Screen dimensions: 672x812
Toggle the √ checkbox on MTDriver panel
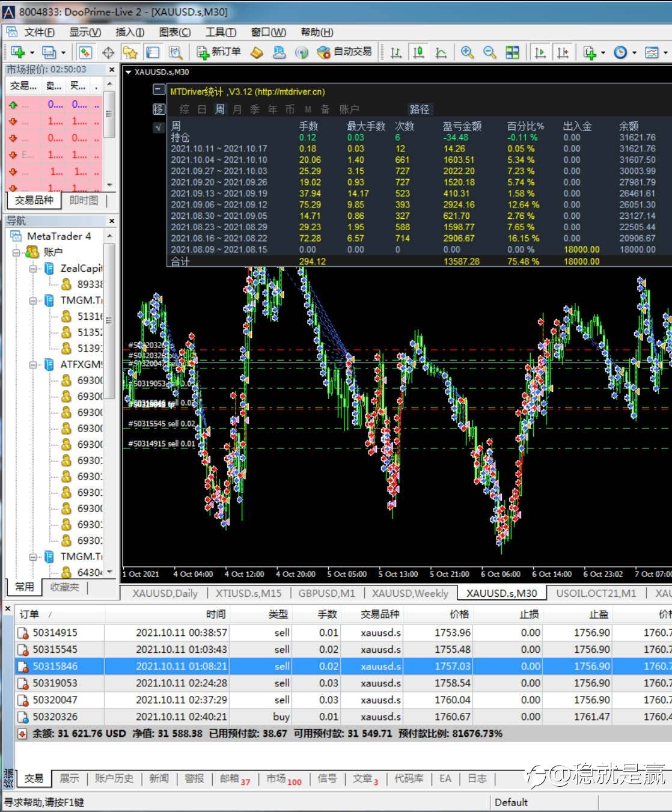[x=159, y=127]
